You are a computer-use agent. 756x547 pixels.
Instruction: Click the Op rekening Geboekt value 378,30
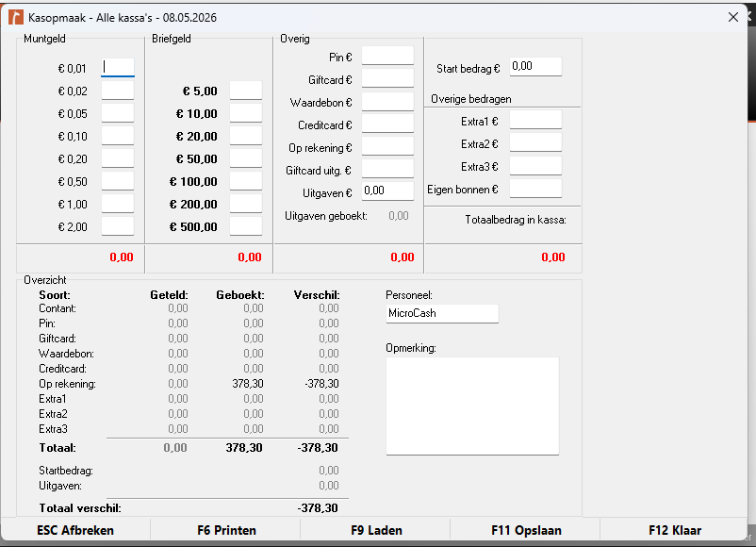click(x=248, y=384)
